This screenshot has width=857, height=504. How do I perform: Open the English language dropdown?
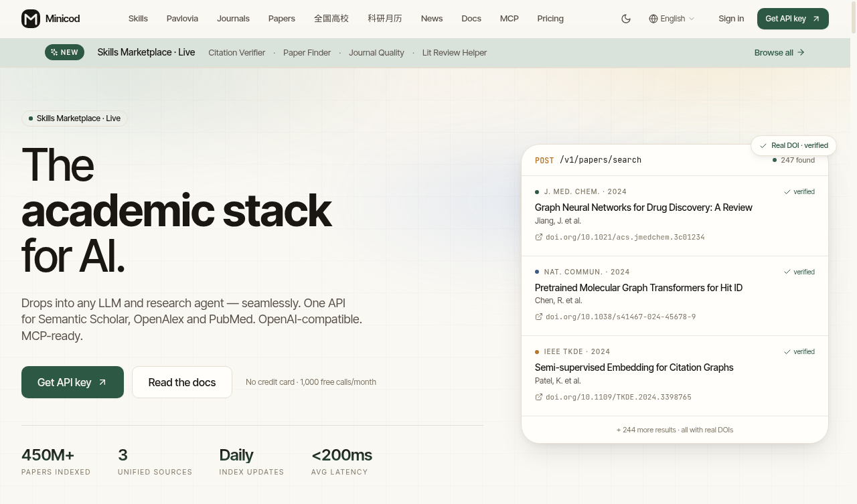click(672, 19)
